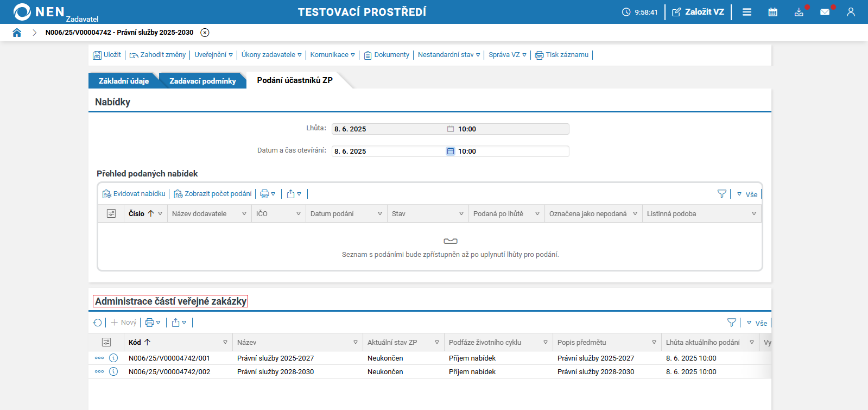The height and width of the screenshot is (410, 868).
Task: Click the Založit VZ button
Action: coord(698,12)
